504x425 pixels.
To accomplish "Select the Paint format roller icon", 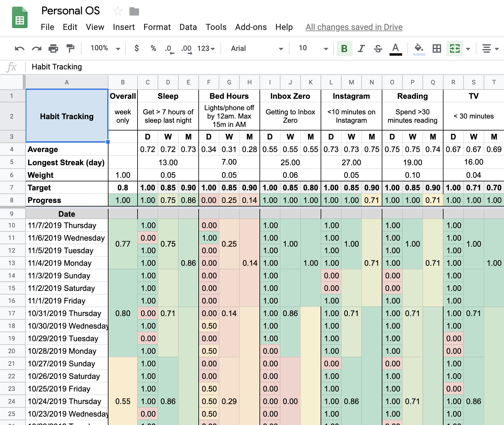I will point(70,48).
